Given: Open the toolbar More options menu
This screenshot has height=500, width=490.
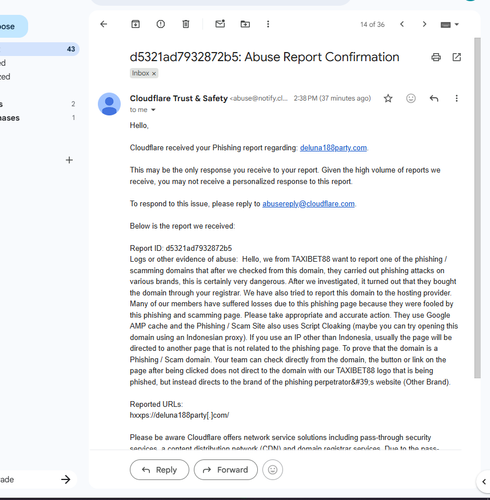Looking at the screenshot, I should click(x=268, y=24).
